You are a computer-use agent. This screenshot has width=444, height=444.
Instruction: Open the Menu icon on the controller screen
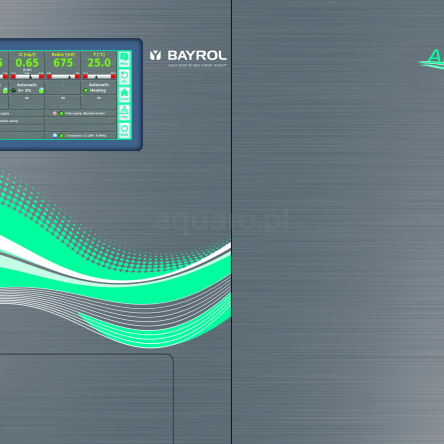(x=124, y=59)
